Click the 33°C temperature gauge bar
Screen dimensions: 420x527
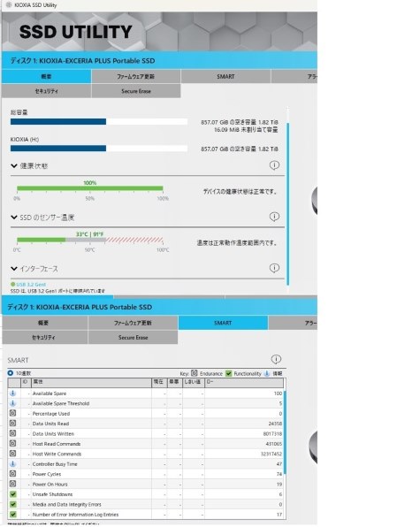(90, 240)
